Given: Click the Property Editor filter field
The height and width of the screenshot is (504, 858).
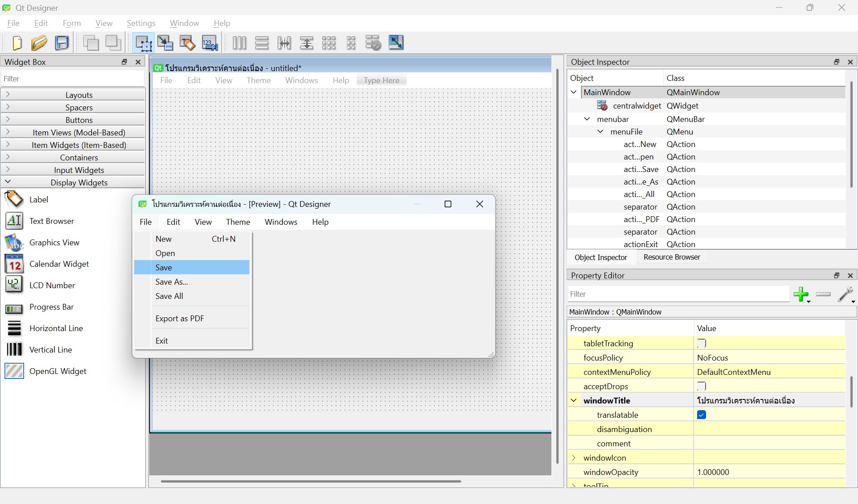Looking at the screenshot, I should [x=678, y=294].
